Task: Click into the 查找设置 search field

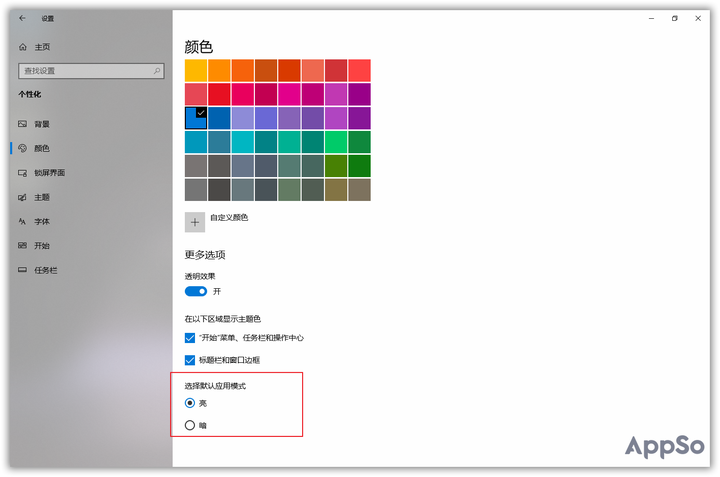Action: pyautogui.click(x=91, y=71)
